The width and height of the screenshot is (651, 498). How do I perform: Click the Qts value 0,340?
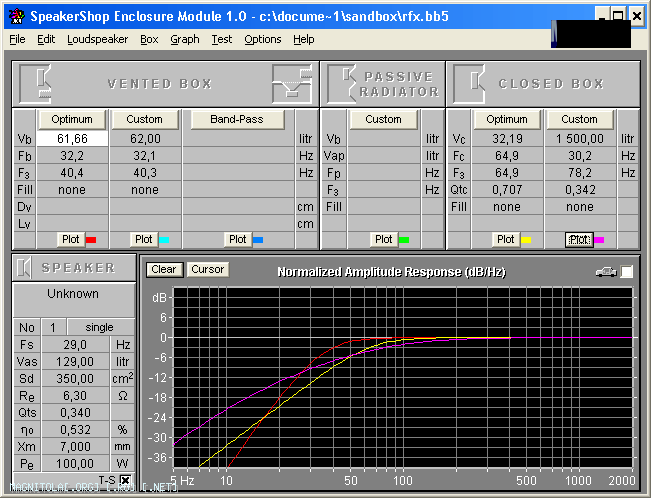(75, 413)
